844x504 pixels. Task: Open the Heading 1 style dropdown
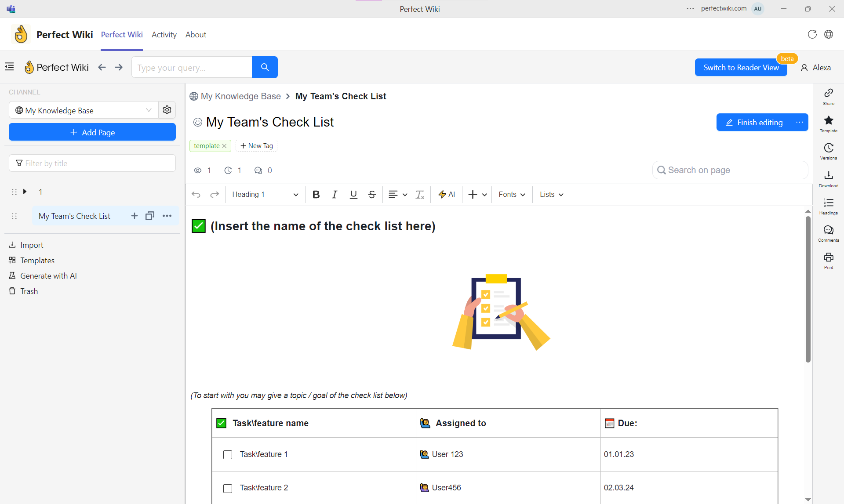pyautogui.click(x=265, y=194)
